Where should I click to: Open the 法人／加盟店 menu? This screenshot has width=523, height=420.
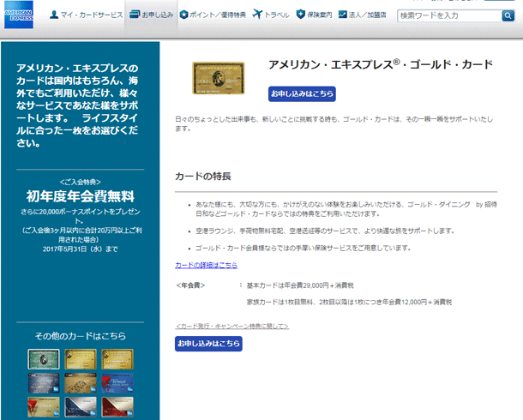362,15
